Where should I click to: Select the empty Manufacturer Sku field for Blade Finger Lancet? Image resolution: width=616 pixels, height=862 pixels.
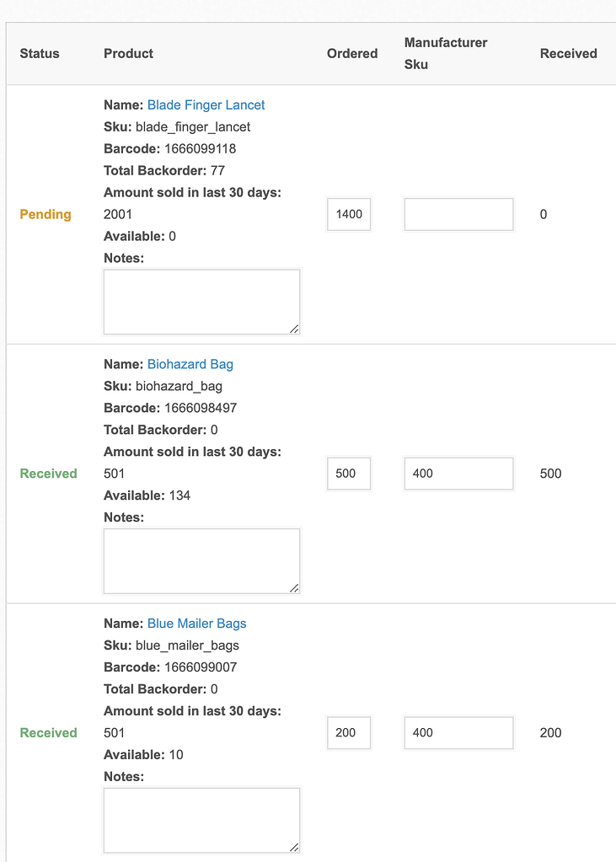point(458,214)
